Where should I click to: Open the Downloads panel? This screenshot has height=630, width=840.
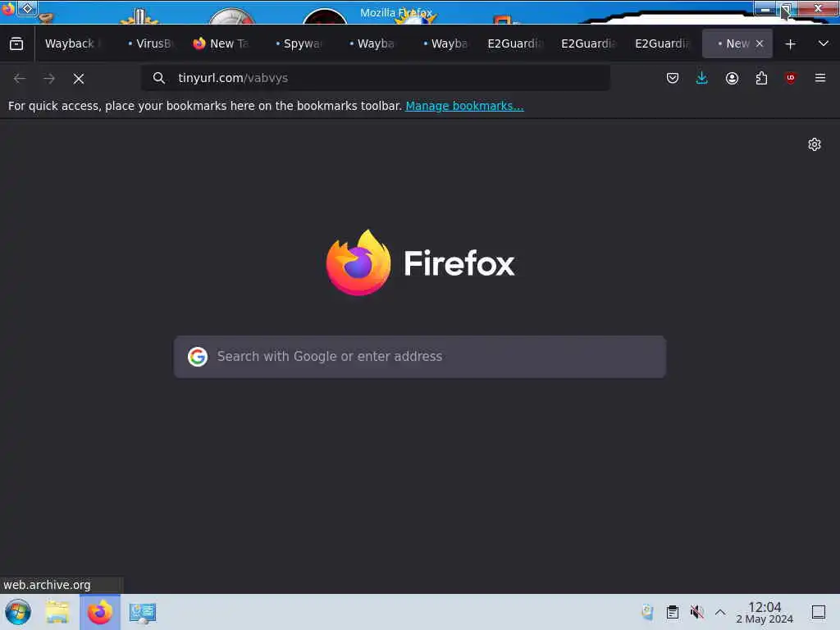[x=702, y=78]
